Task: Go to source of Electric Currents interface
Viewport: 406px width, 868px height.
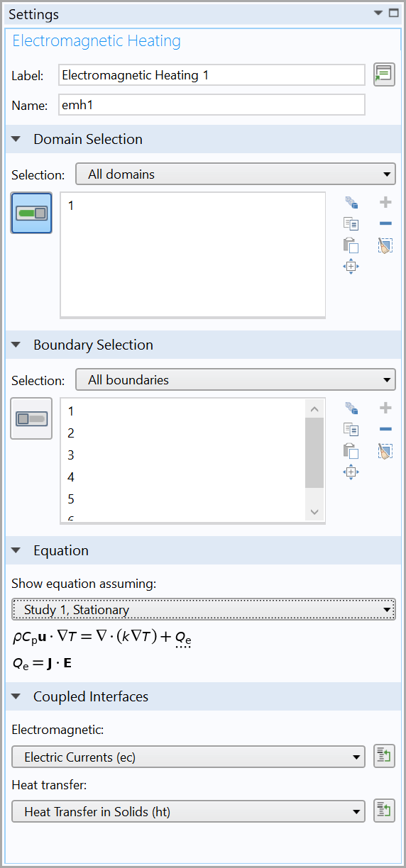Action: pyautogui.click(x=384, y=757)
